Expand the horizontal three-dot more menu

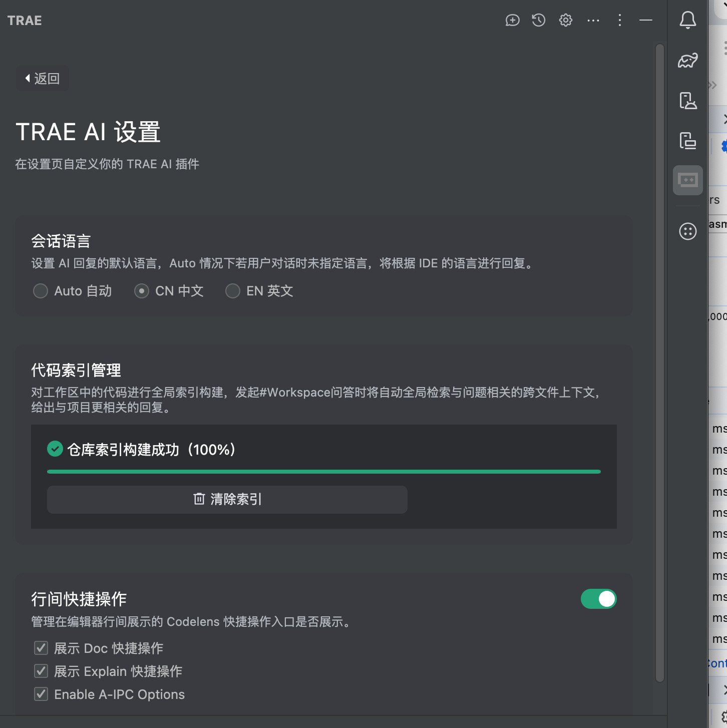pyautogui.click(x=593, y=20)
